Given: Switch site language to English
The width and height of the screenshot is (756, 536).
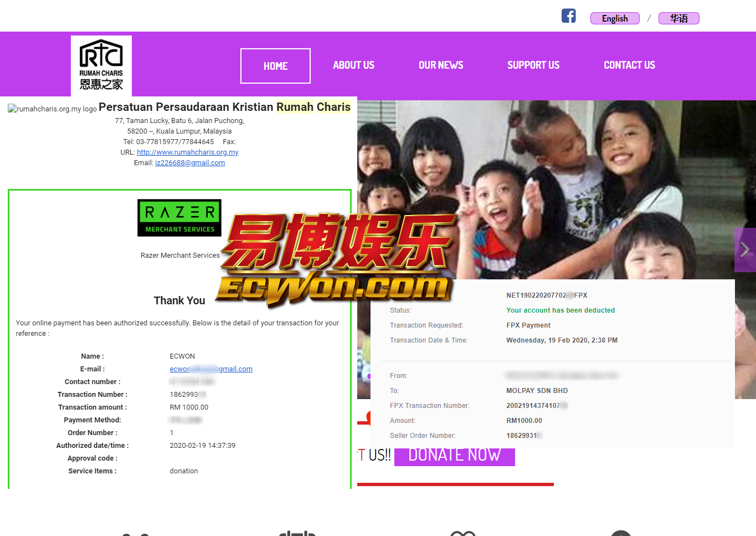Looking at the screenshot, I should coord(615,18).
